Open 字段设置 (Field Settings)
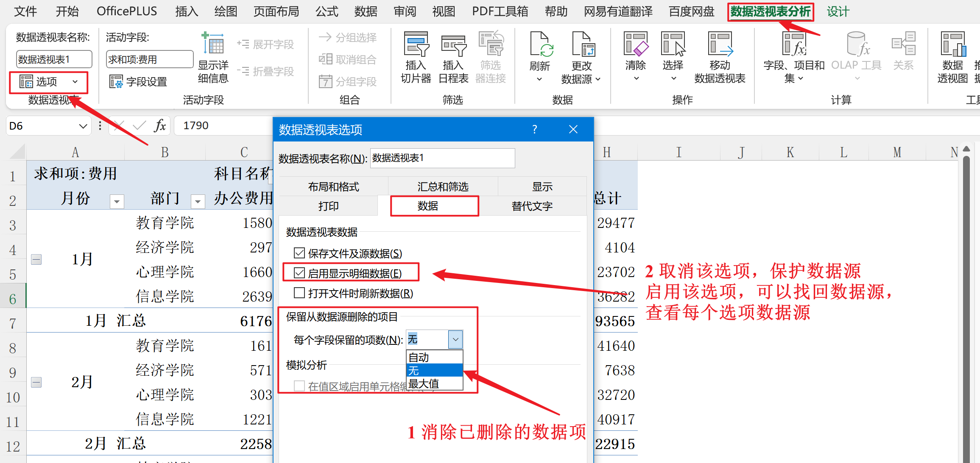Screen dimensions: 980x463 138,81
